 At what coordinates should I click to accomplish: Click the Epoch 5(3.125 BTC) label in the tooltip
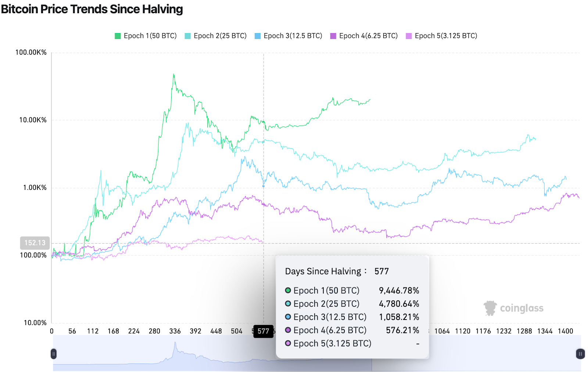[x=332, y=343]
